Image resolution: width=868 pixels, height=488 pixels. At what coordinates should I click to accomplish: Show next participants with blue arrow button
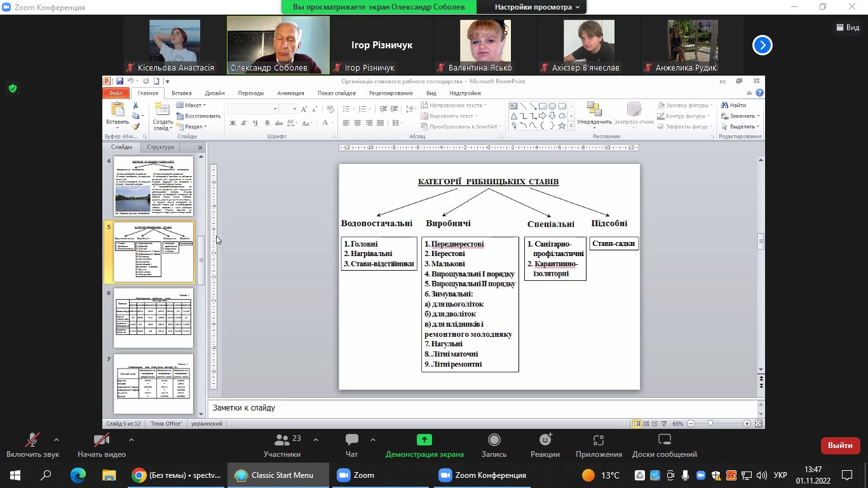762,45
